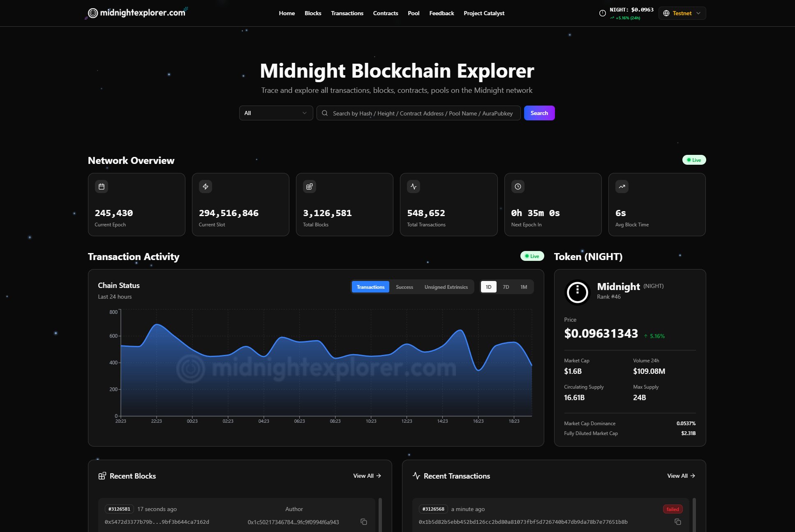795x532 pixels.
Task: Set chart range to 7D
Action: point(506,287)
